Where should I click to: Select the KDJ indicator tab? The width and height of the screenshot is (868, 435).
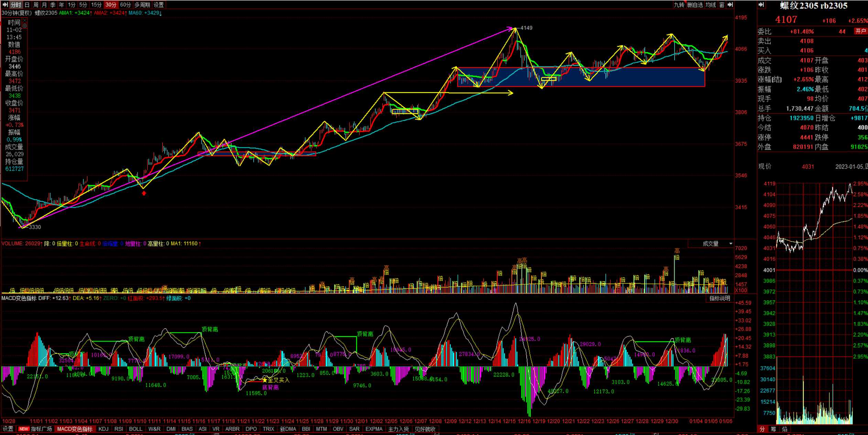(103, 429)
